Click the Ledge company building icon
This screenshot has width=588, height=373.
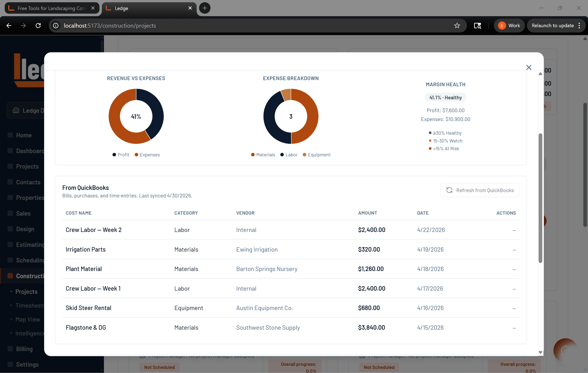click(x=16, y=110)
